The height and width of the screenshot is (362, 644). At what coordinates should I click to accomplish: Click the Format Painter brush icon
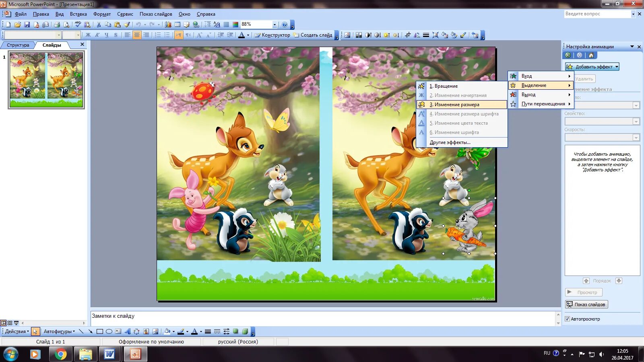point(127,25)
